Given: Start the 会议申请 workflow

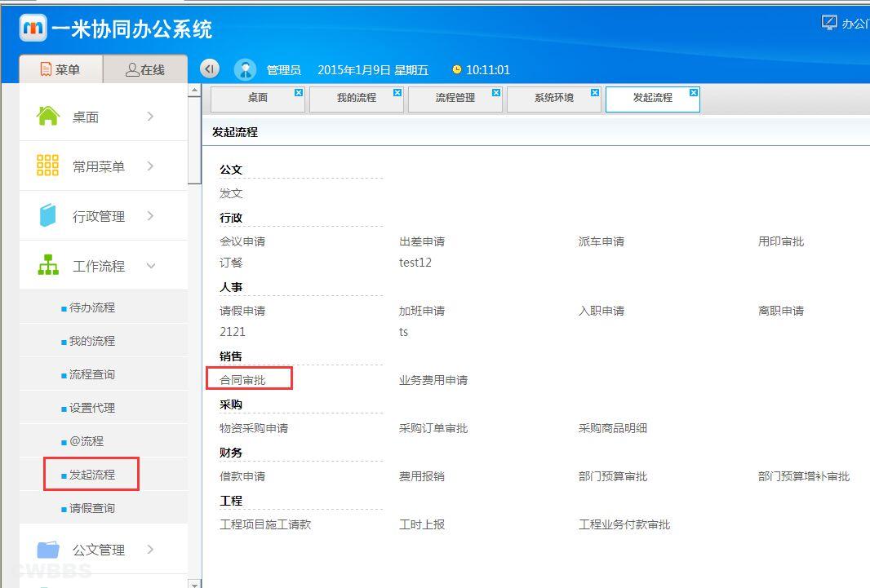Looking at the screenshot, I should click(242, 241).
